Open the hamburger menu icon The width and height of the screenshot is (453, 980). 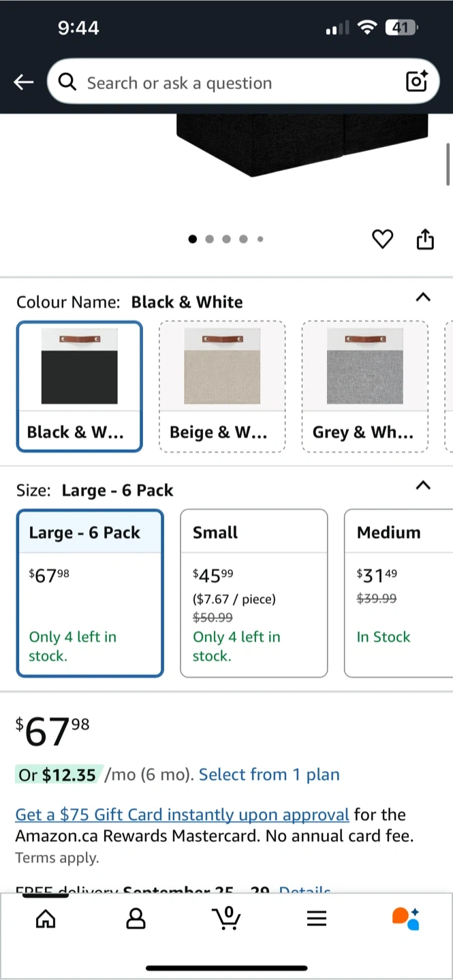click(317, 919)
